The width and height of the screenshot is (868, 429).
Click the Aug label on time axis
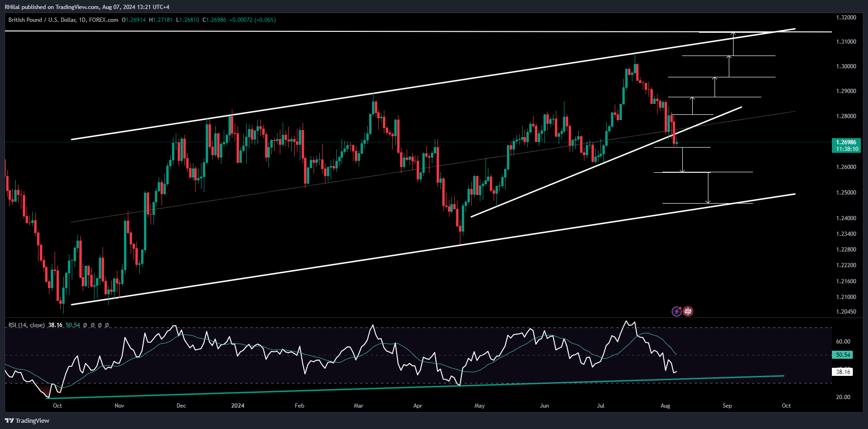666,406
